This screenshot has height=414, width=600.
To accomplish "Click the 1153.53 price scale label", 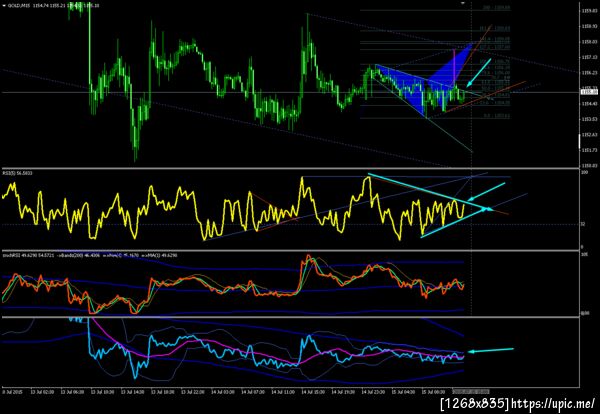I will coord(589,119).
